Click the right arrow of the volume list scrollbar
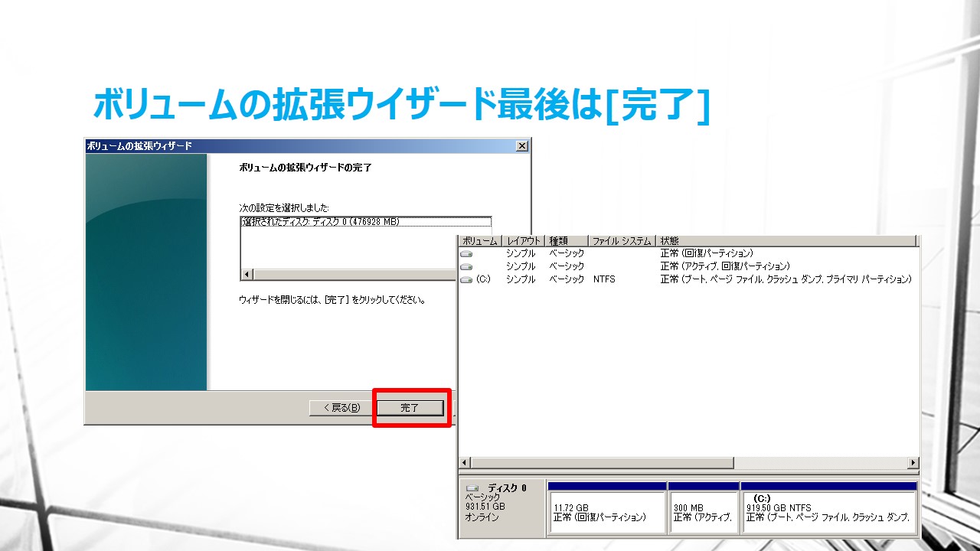This screenshot has height=551, width=980. pyautogui.click(x=912, y=463)
